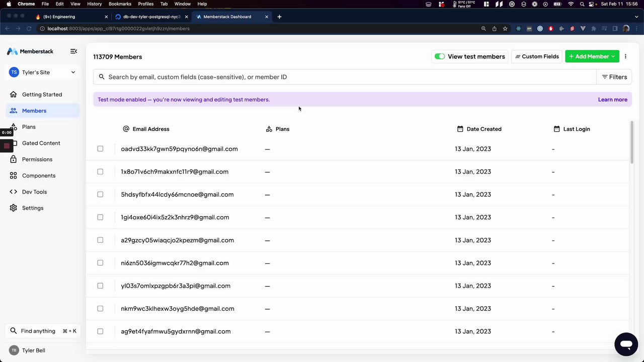Toggle the View test members switch
644x362 pixels.
(440, 56)
